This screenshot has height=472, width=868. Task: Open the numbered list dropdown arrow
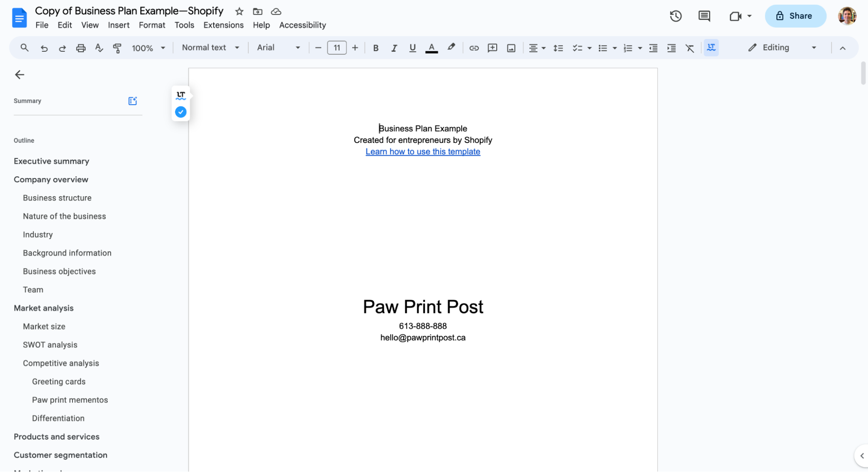tap(640, 48)
